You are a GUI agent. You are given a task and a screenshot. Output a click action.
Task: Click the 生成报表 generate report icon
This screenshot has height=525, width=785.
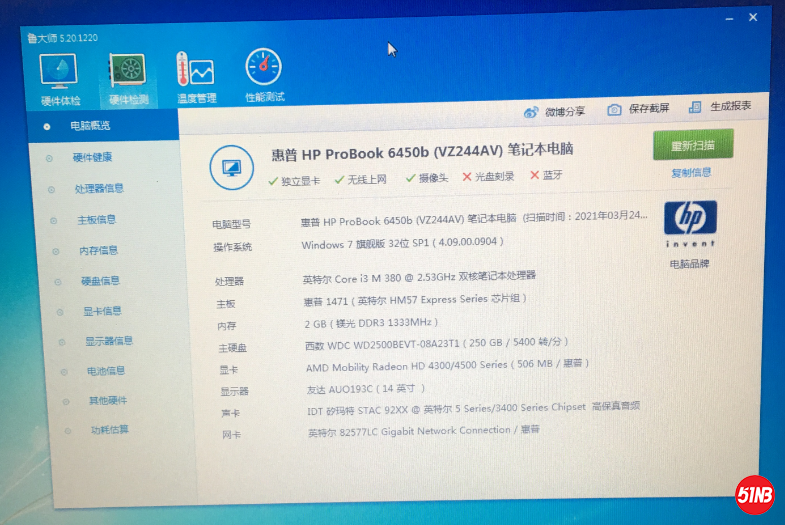tap(697, 107)
